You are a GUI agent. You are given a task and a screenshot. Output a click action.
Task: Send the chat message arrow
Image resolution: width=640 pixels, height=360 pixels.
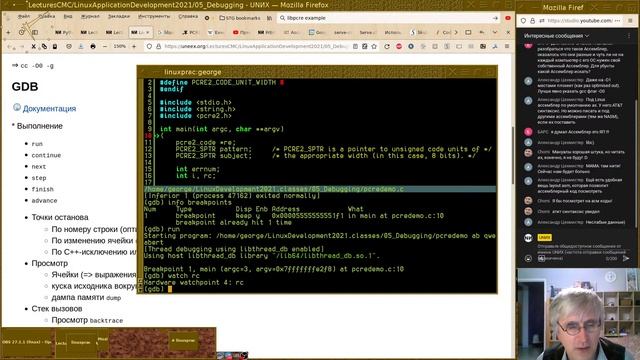(x=626, y=258)
